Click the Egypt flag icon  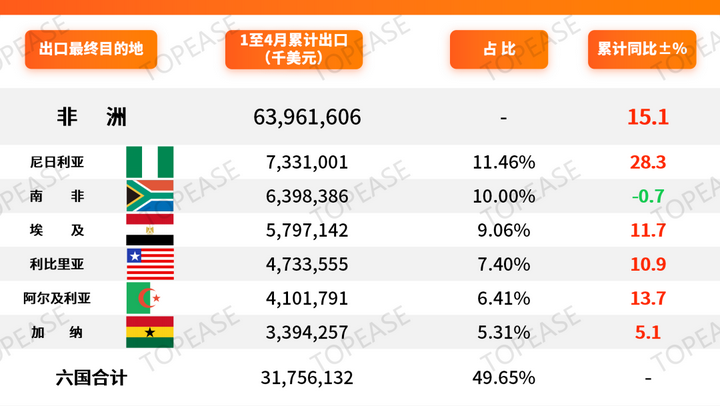coord(150,230)
